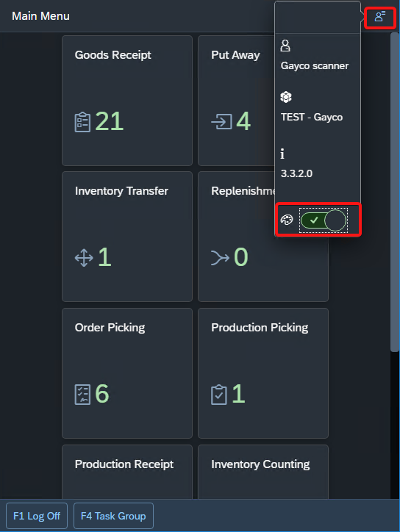This screenshot has width=400, height=532.
Task: Click the version info icon
Action: coord(282,154)
